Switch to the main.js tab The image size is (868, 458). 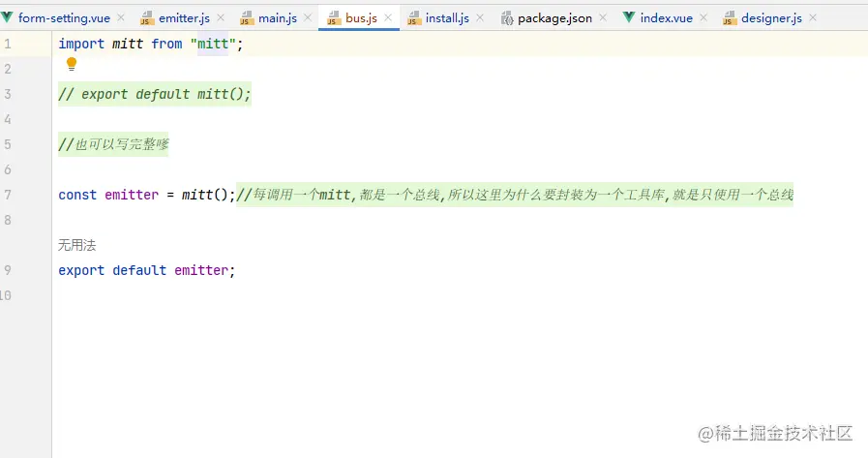click(x=278, y=17)
